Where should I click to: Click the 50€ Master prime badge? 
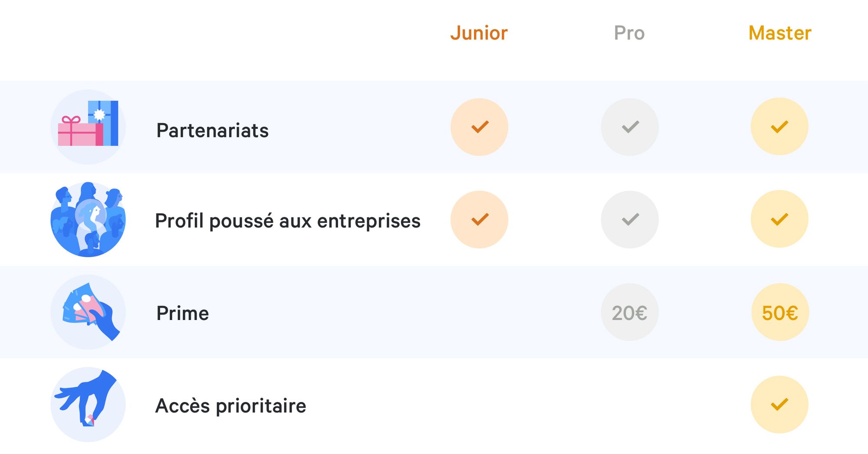click(x=780, y=312)
